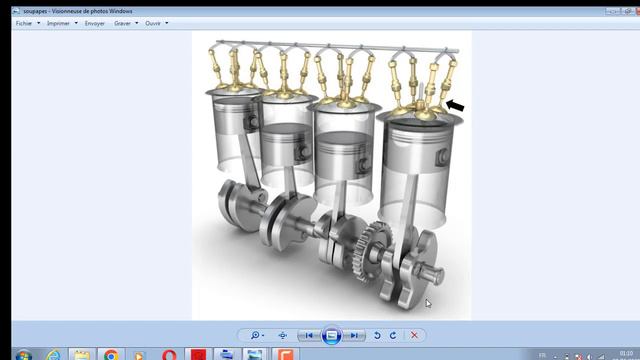Screen dimensions: 640x360
Task: Click the engine pistons image
Action: [x=331, y=175]
